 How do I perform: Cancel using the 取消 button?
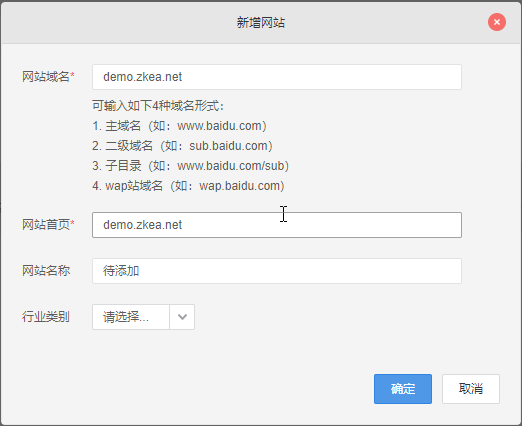pyautogui.click(x=471, y=389)
